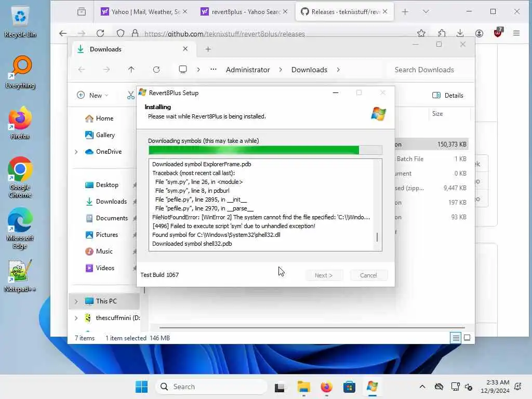The image size is (532, 399).
Task: Show hidden system tray icons
Action: tap(422, 387)
